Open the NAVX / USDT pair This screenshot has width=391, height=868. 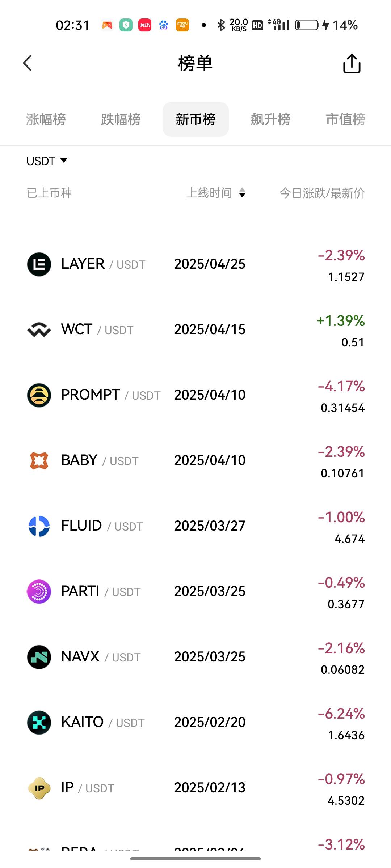pyautogui.click(x=195, y=657)
